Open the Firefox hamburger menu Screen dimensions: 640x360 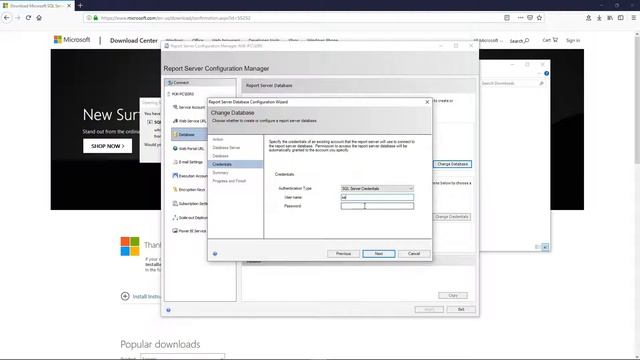(633, 18)
